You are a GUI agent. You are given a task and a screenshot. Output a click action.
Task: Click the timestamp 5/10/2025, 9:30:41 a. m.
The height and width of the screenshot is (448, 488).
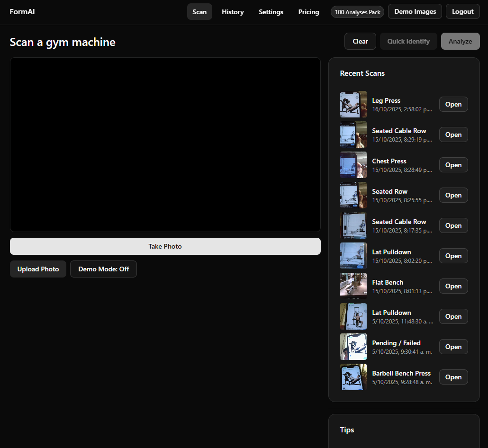(x=402, y=352)
